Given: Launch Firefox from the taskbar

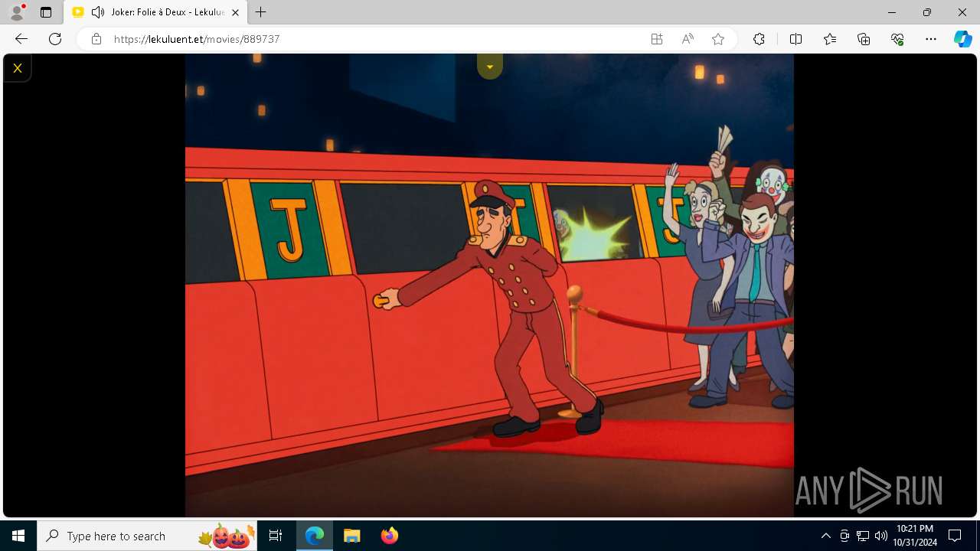Looking at the screenshot, I should pyautogui.click(x=389, y=536).
